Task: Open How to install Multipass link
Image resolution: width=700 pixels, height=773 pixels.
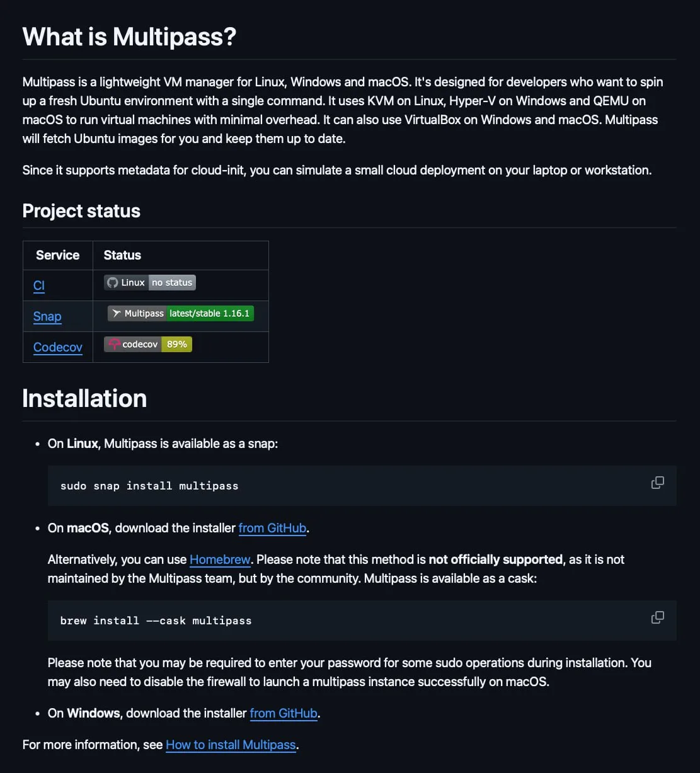Action: (x=231, y=745)
